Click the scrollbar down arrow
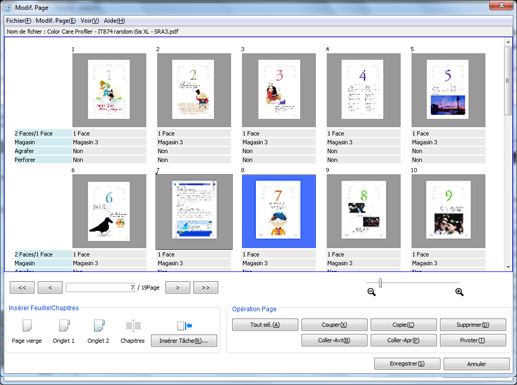This screenshot has width=517, height=385. [x=508, y=267]
